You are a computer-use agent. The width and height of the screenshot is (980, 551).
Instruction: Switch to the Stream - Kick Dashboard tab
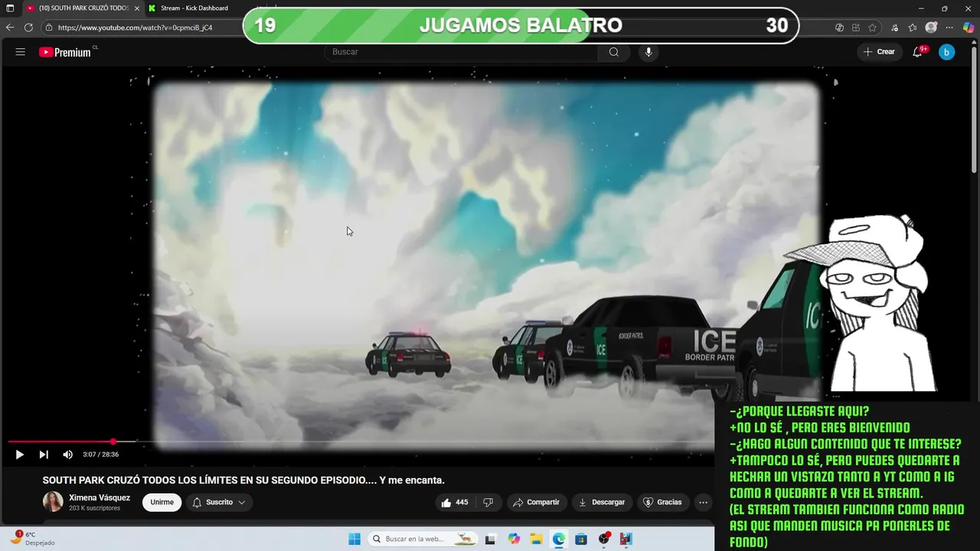pos(194,8)
